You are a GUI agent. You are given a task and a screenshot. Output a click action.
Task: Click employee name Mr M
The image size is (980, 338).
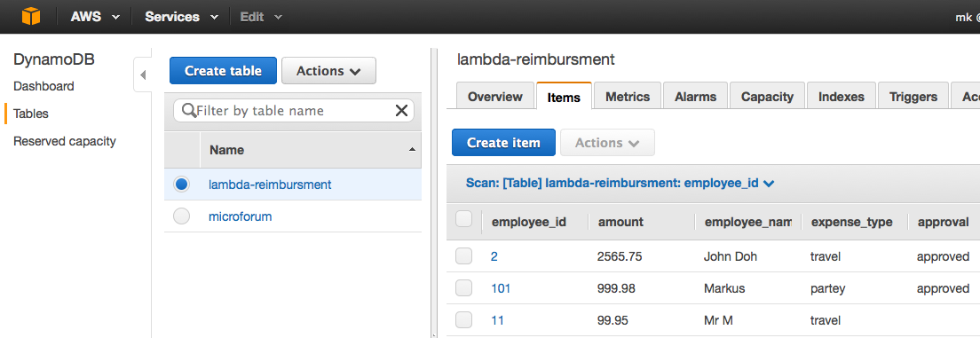(718, 320)
